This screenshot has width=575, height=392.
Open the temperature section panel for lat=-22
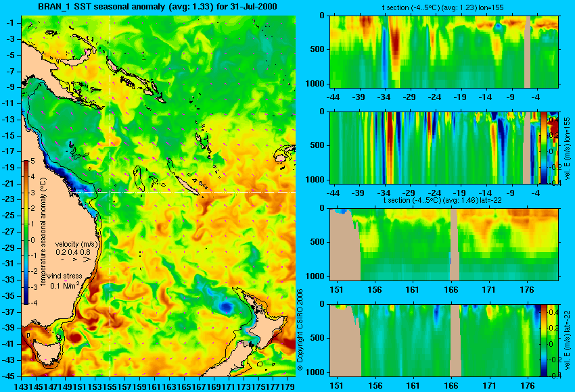(444, 245)
